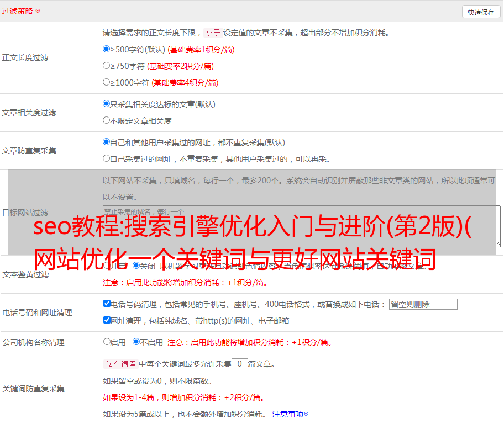The image size is (504, 424).
Task: Select 不启用 for 公司机构名称清理
Action: tap(136, 342)
